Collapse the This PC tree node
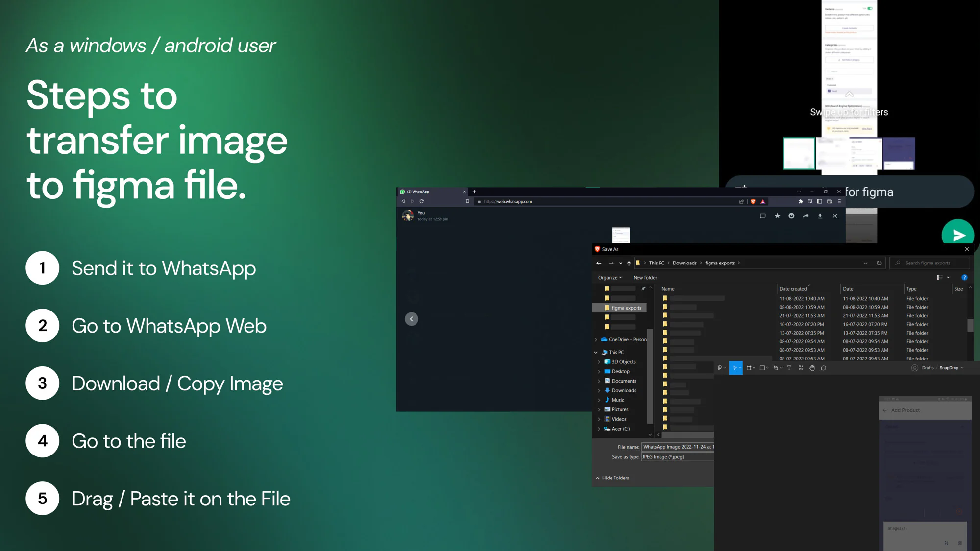Screen dimensions: 980x551 pyautogui.click(x=596, y=353)
